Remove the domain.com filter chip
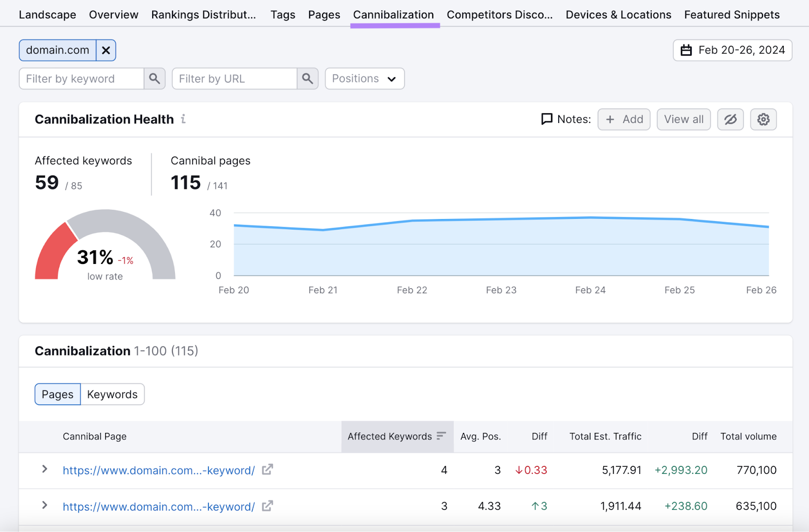Image resolution: width=809 pixels, height=532 pixels. tap(106, 50)
